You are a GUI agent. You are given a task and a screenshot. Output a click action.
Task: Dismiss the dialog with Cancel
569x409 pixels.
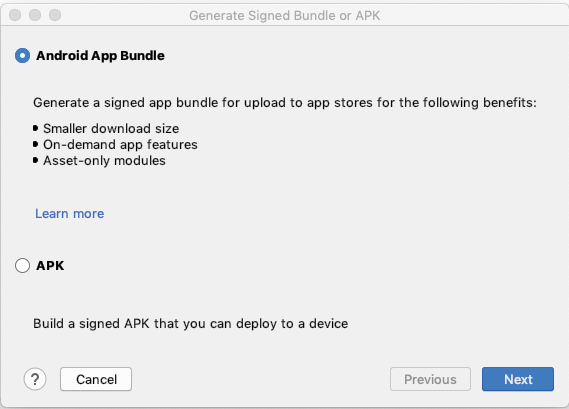click(x=96, y=379)
